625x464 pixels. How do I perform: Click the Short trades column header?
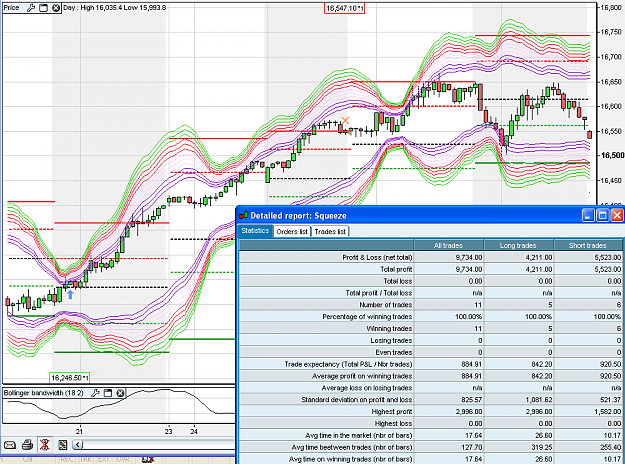588,246
